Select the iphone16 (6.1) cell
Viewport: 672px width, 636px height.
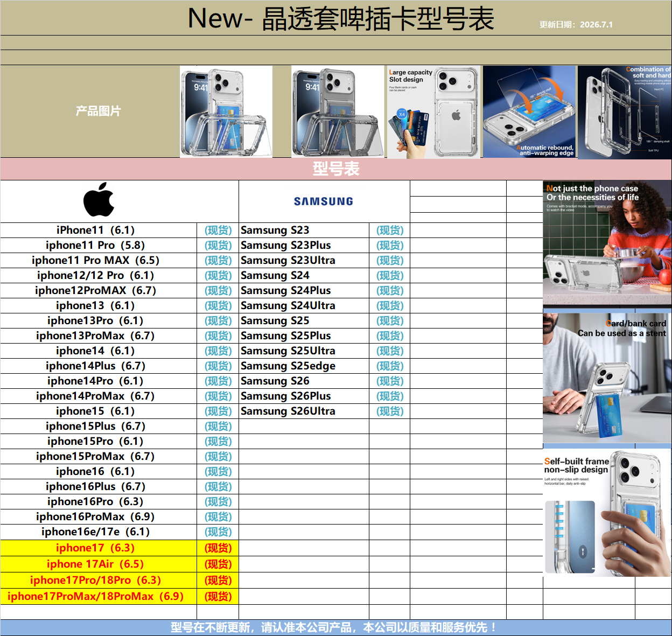pyautogui.click(x=99, y=472)
